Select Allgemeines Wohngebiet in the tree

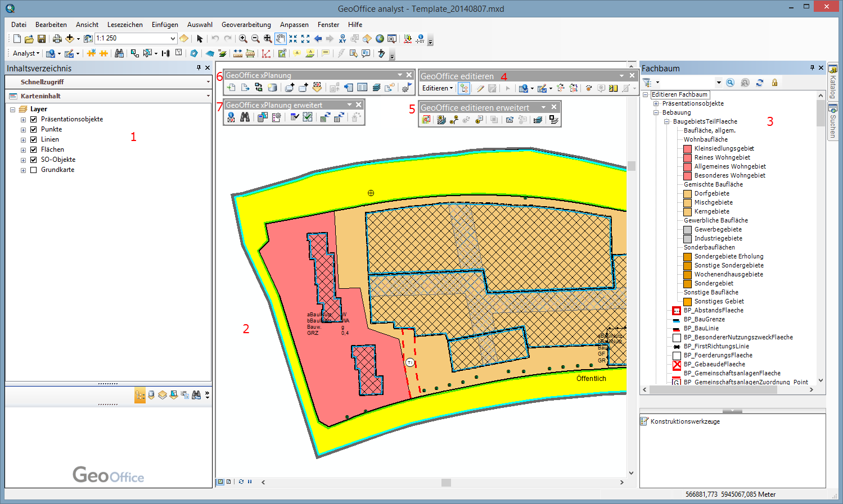point(729,166)
